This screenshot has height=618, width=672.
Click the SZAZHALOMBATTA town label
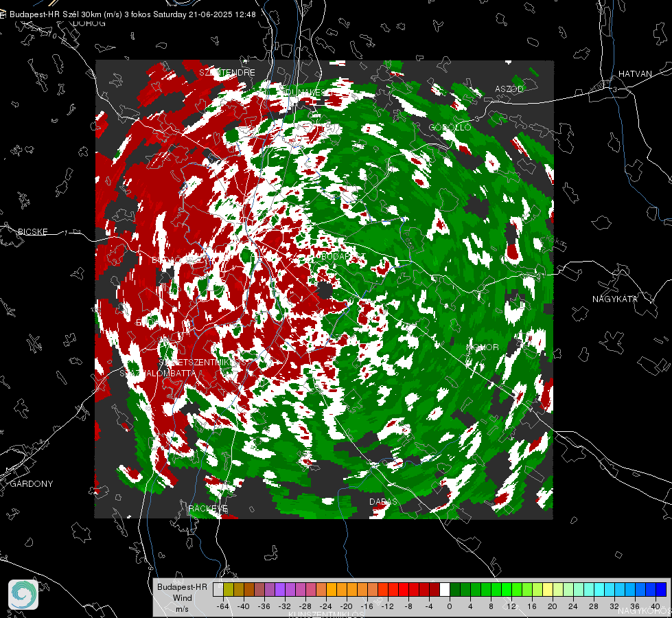158,373
